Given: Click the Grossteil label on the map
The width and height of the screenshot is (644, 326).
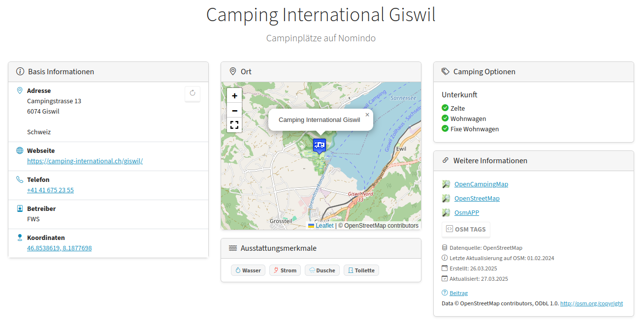Looking at the screenshot, I should 281,221.
